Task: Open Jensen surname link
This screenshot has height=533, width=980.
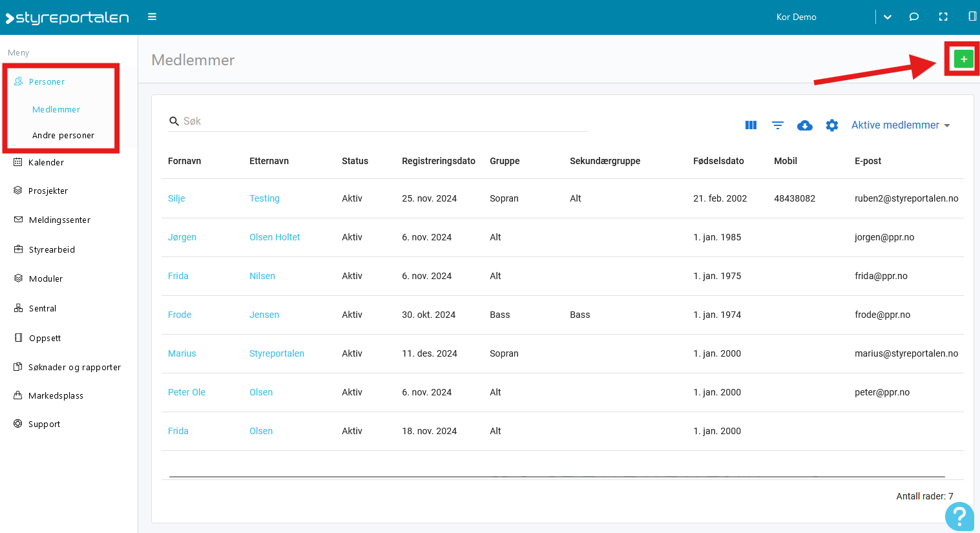Action: pos(264,315)
